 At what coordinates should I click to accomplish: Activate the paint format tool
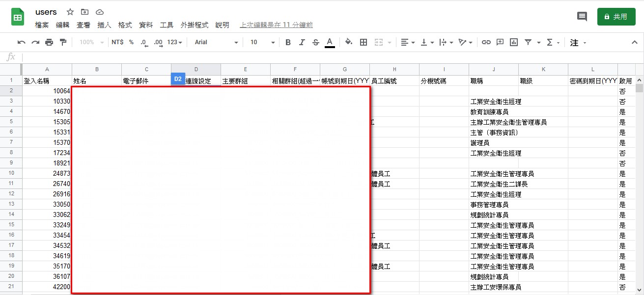coord(63,42)
